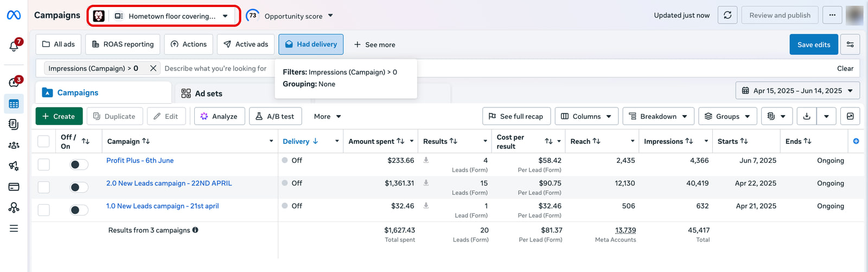Expand export options dropdown arrow

[826, 116]
